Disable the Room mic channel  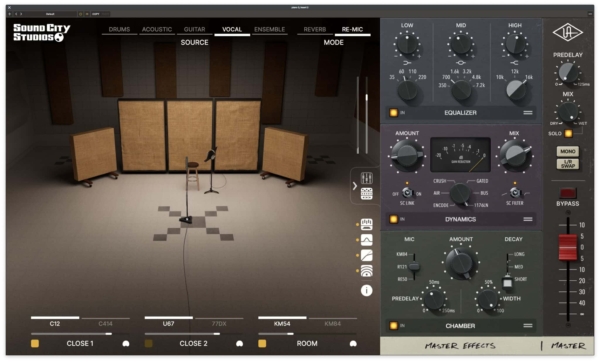(262, 344)
